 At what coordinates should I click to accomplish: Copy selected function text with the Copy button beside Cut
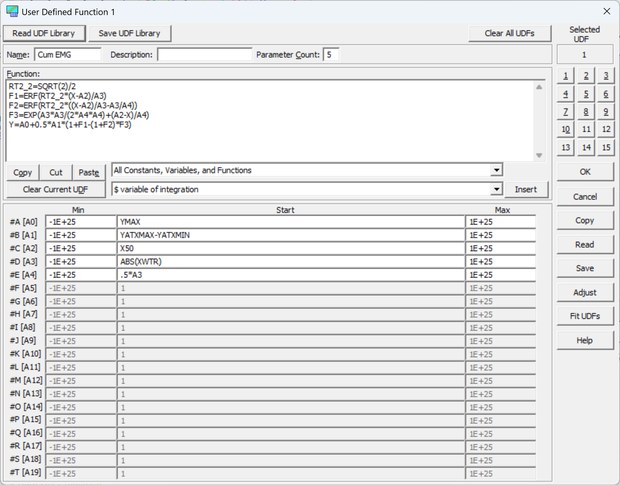23,172
